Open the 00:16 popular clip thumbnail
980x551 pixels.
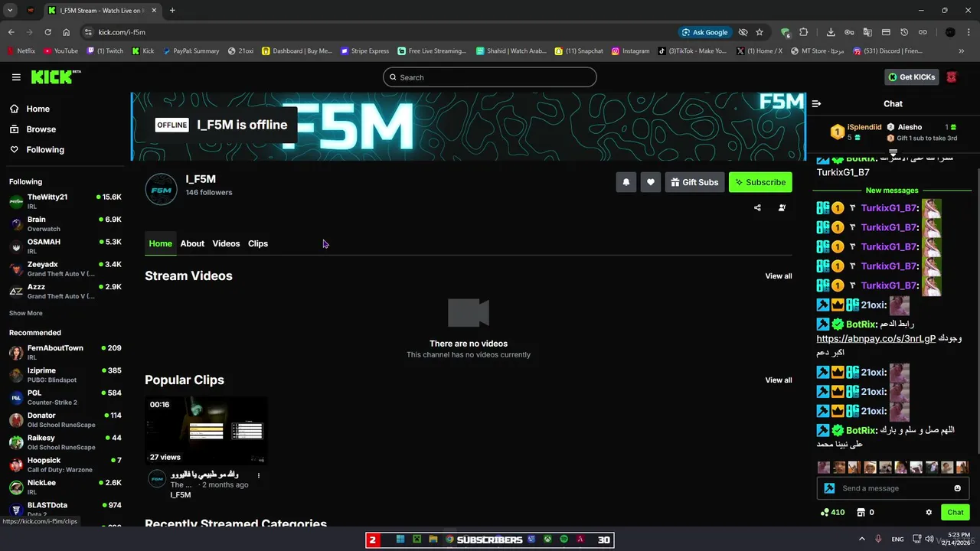pyautogui.click(x=207, y=431)
